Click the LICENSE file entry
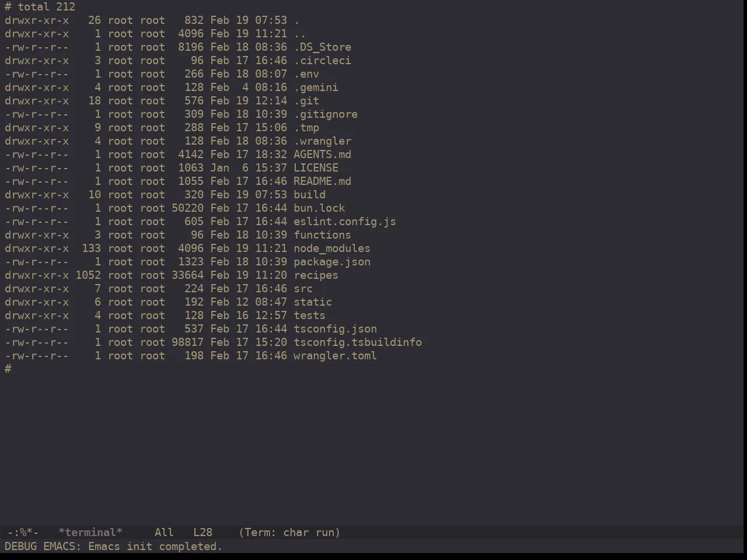The width and height of the screenshot is (747, 560). (316, 168)
